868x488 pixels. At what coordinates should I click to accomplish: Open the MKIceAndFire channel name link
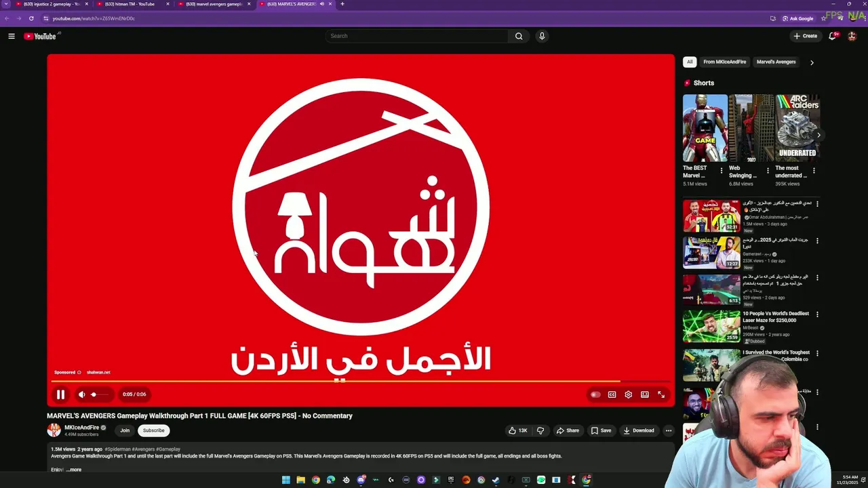click(x=81, y=428)
